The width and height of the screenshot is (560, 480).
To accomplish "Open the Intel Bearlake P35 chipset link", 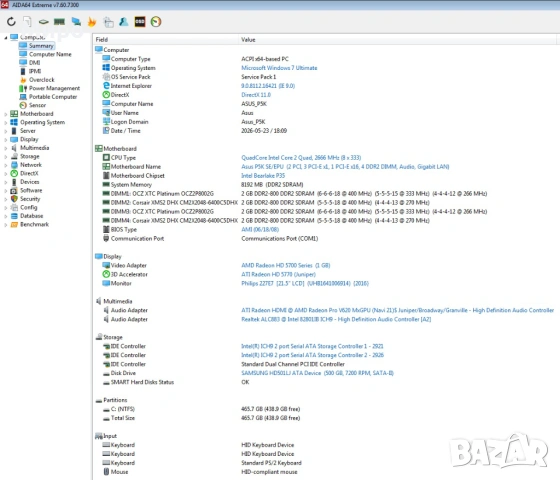I will click(x=263, y=176).
